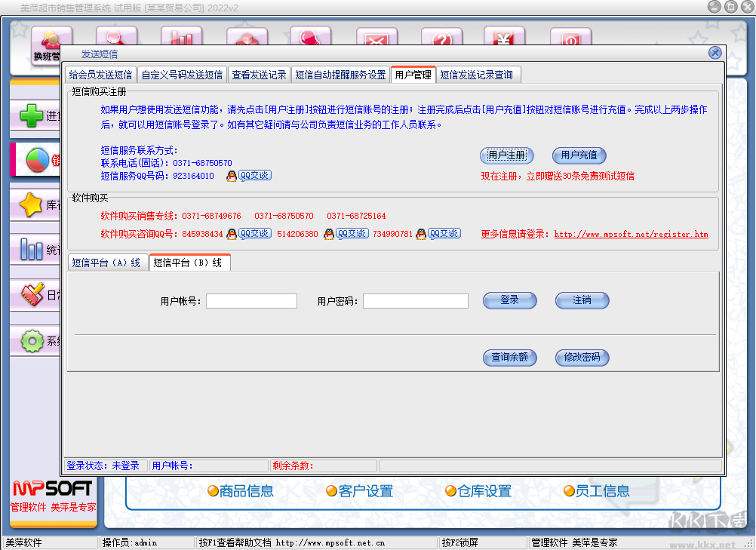This screenshot has width=756, height=550.
Task: Click the 用户帐号 input field
Action: pos(251,301)
